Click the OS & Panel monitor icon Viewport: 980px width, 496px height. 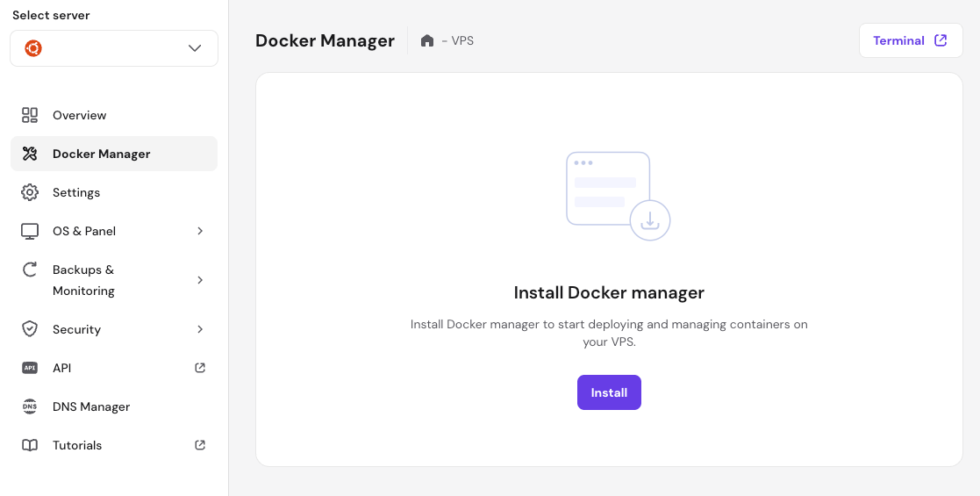tap(30, 231)
